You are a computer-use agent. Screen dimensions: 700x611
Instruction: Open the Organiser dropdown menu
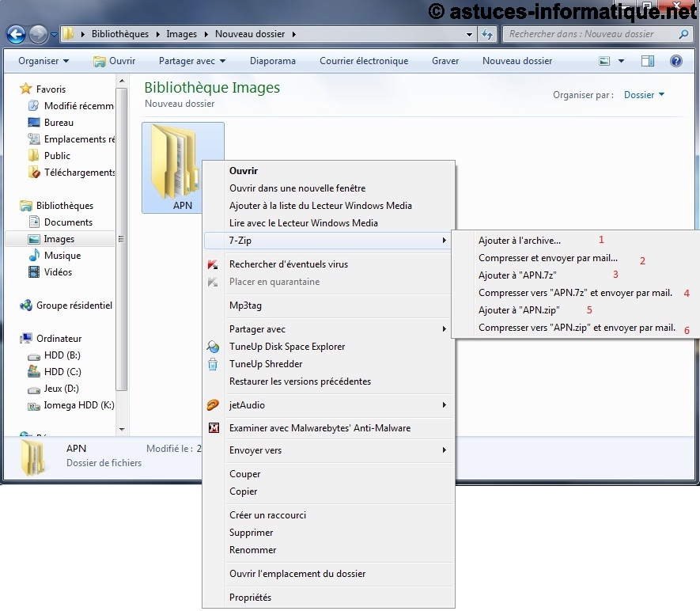pyautogui.click(x=44, y=61)
